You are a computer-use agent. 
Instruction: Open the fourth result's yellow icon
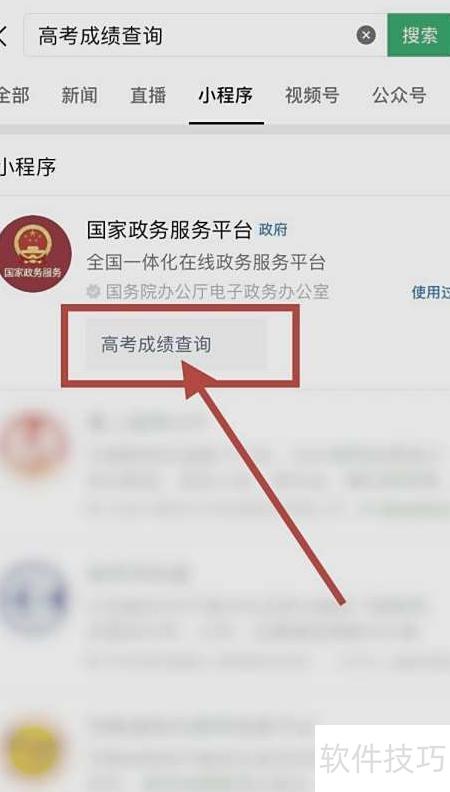[x=34, y=752]
